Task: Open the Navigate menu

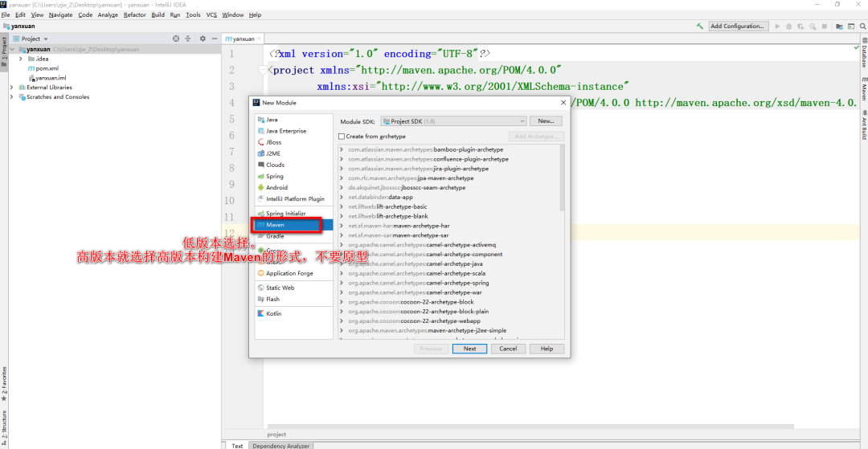Action: pyautogui.click(x=60, y=15)
